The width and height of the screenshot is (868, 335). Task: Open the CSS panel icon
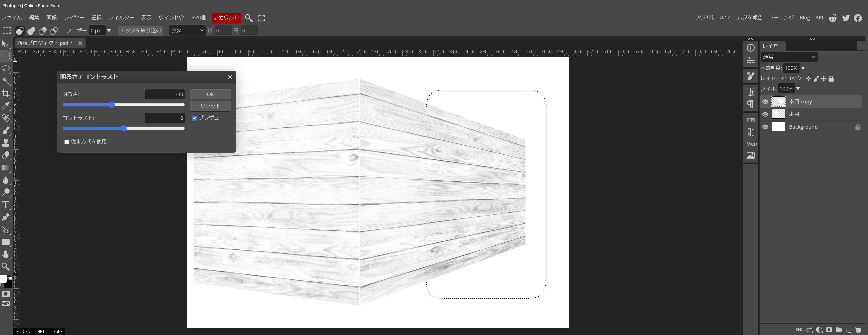(x=750, y=120)
